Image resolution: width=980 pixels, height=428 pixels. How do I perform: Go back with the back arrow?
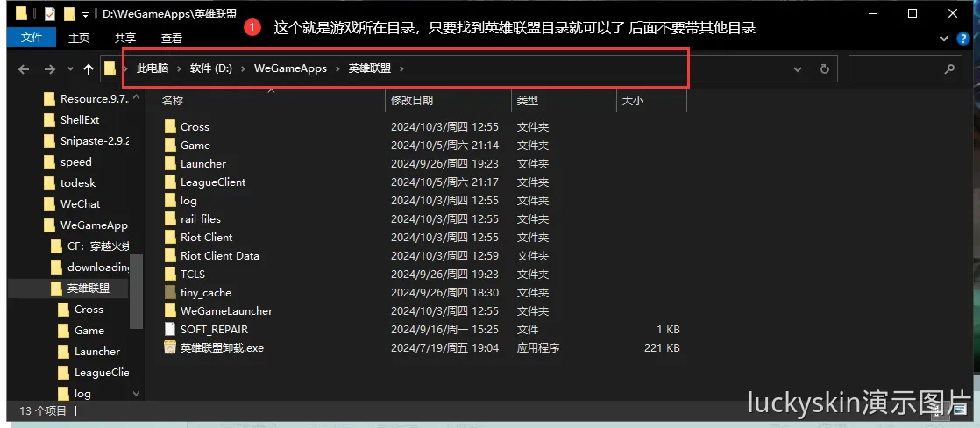coord(24,68)
